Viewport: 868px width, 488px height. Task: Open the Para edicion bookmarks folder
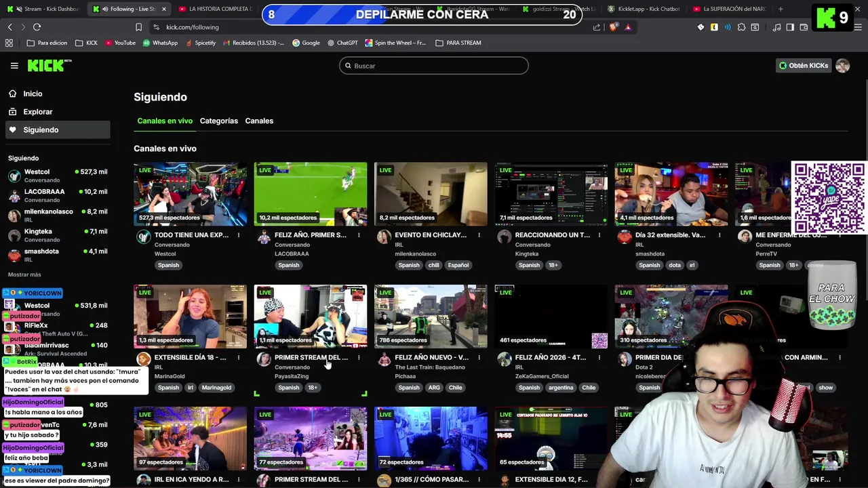point(47,43)
